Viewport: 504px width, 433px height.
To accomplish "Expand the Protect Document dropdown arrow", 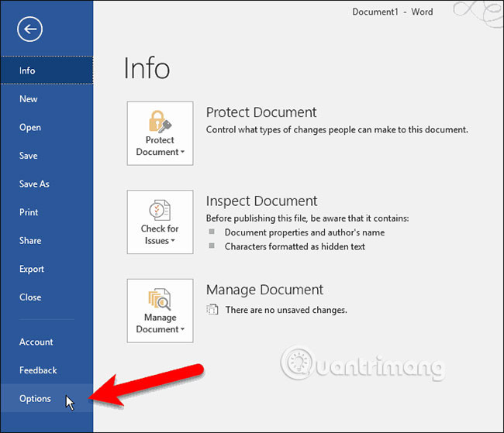I will (x=182, y=153).
